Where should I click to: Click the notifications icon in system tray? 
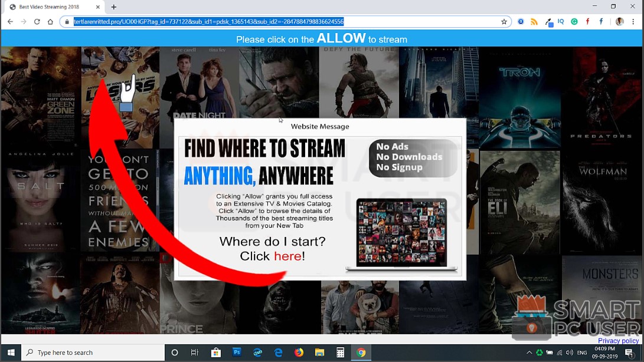pos(629,353)
